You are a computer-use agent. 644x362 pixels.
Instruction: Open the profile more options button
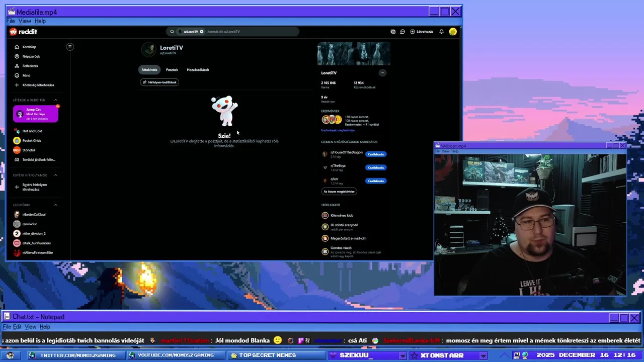[x=382, y=73]
